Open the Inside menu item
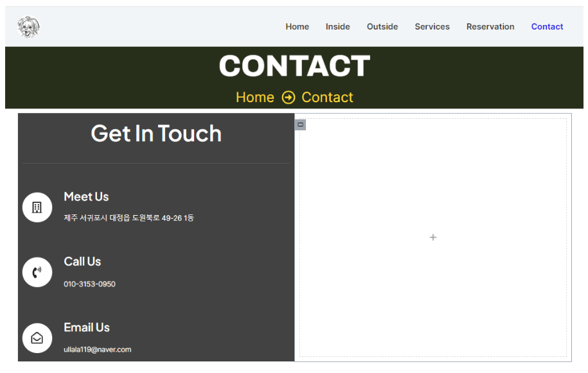This screenshot has width=588, height=373. 337,27
